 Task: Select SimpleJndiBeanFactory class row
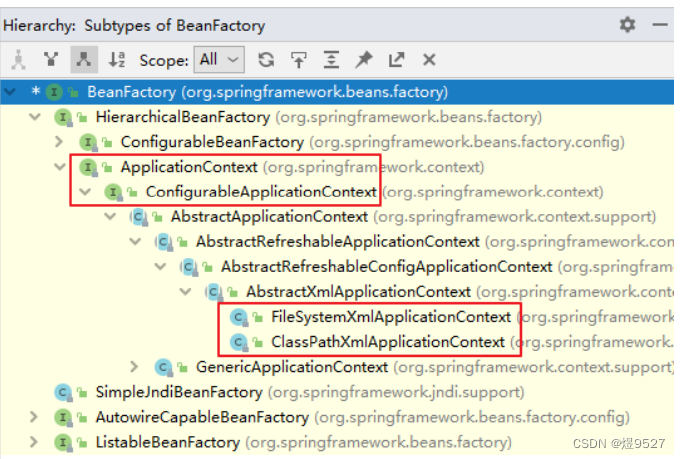[337, 392]
